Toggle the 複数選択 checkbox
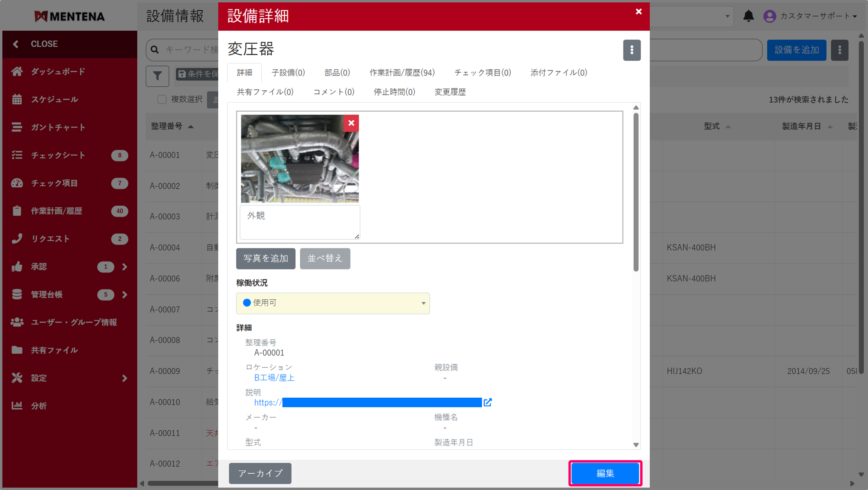 (x=162, y=100)
